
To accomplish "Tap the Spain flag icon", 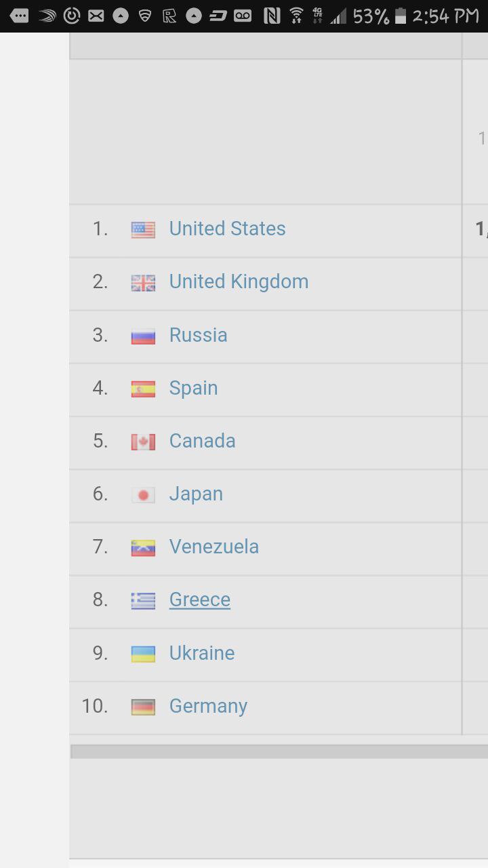I will pyautogui.click(x=143, y=389).
